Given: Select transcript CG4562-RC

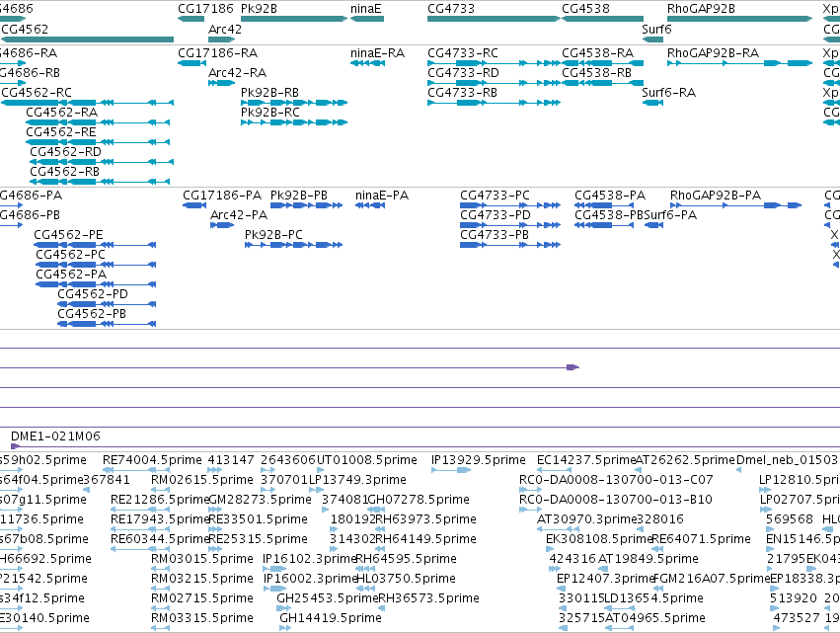Looking at the screenshot, I should tap(37, 93).
